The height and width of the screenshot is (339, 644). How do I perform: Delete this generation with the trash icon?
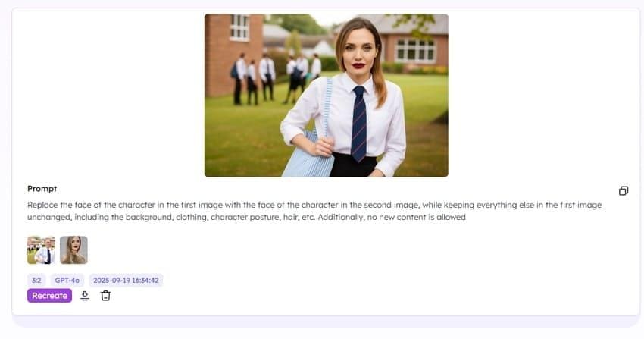105,296
